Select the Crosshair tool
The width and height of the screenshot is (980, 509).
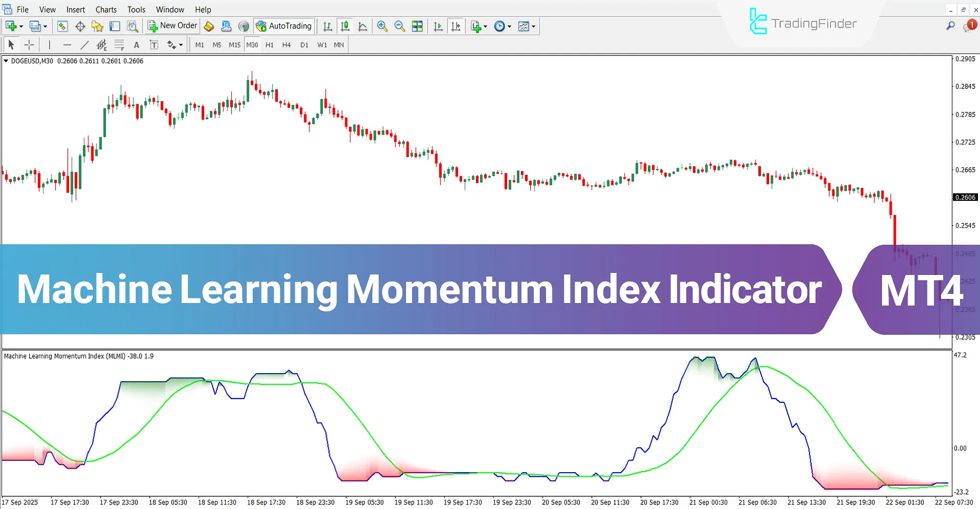tap(29, 44)
